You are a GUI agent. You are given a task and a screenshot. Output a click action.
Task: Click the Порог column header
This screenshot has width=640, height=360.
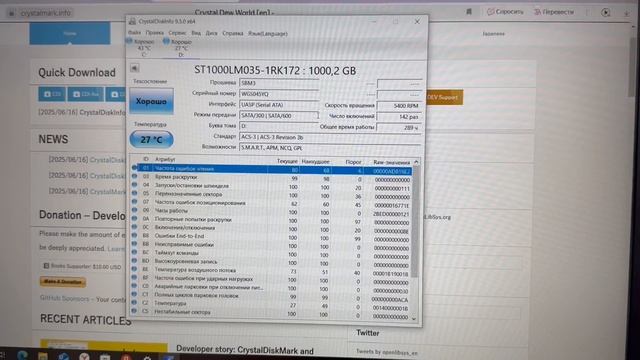[353, 162]
